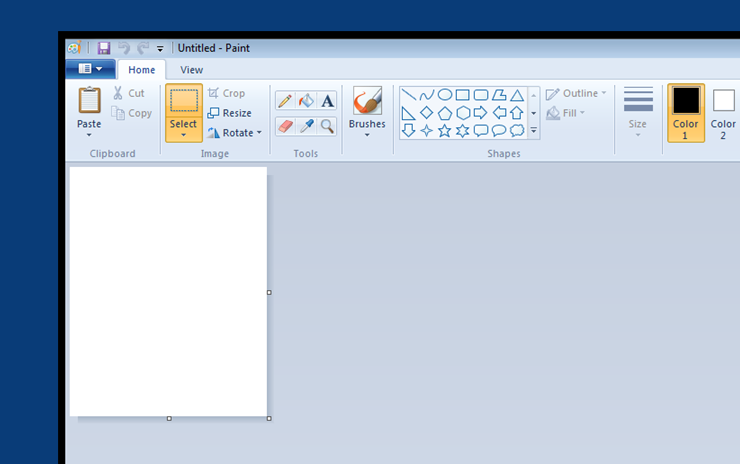
Task: Choose the Polygon shape
Action: pyautogui.click(x=499, y=95)
